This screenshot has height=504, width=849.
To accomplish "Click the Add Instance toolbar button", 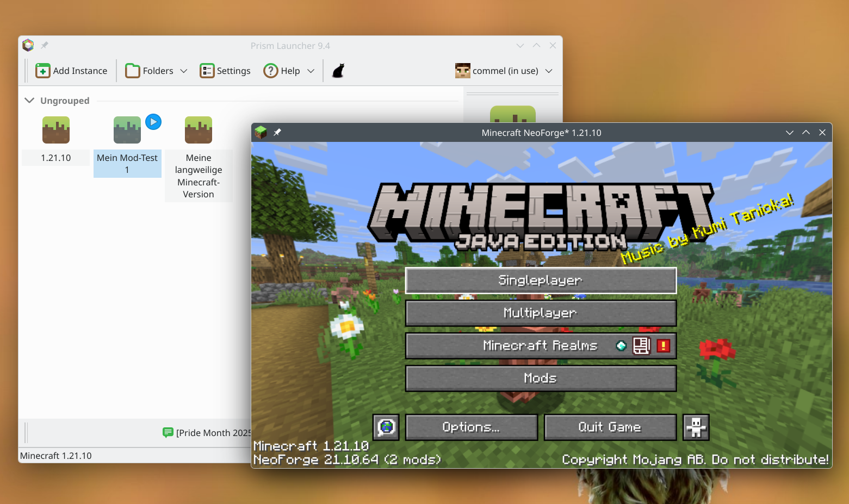I will pyautogui.click(x=72, y=71).
